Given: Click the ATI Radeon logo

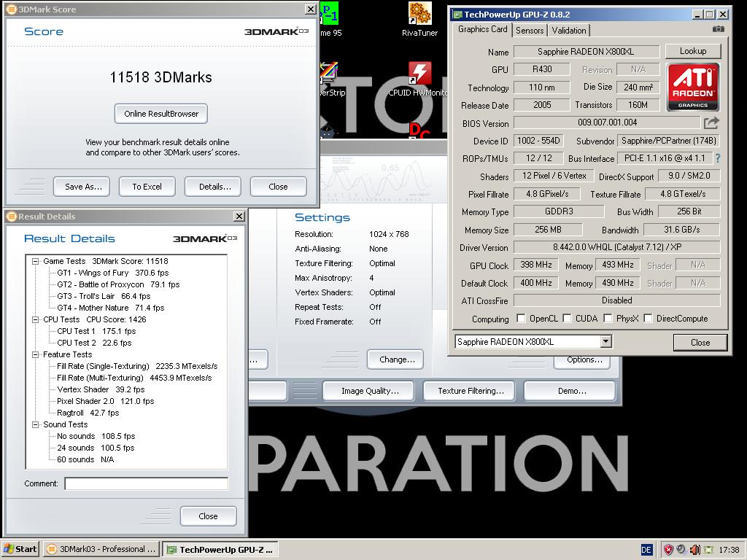Looking at the screenshot, I should coord(693,87).
